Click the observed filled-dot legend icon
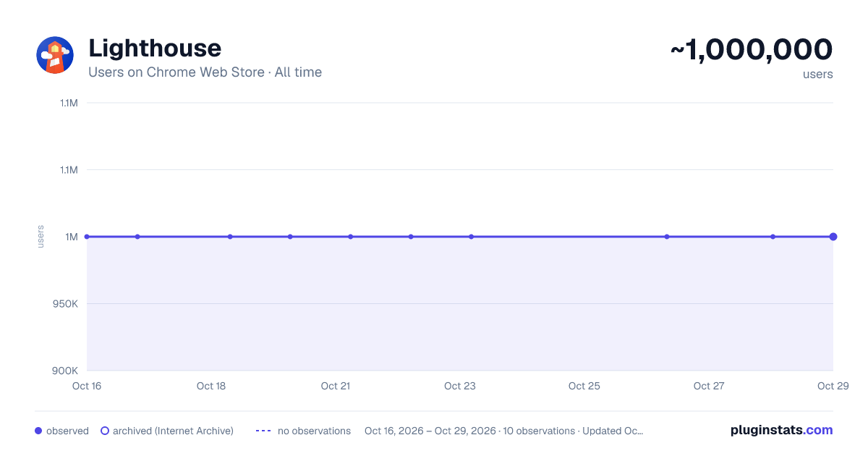 click(x=38, y=431)
